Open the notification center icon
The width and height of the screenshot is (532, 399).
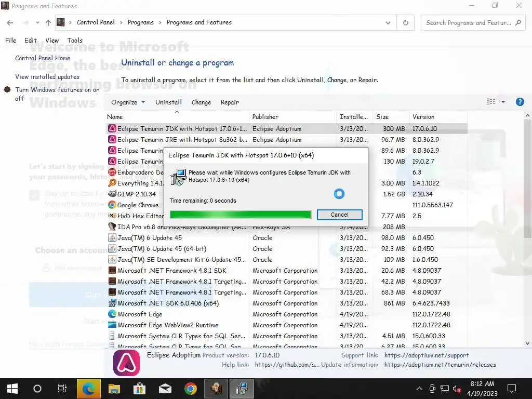point(512,389)
